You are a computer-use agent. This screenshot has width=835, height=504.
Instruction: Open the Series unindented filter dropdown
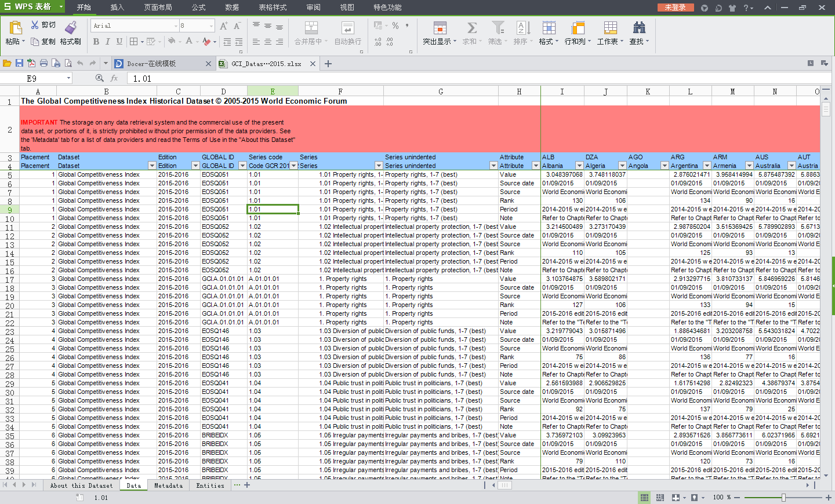pyautogui.click(x=493, y=166)
